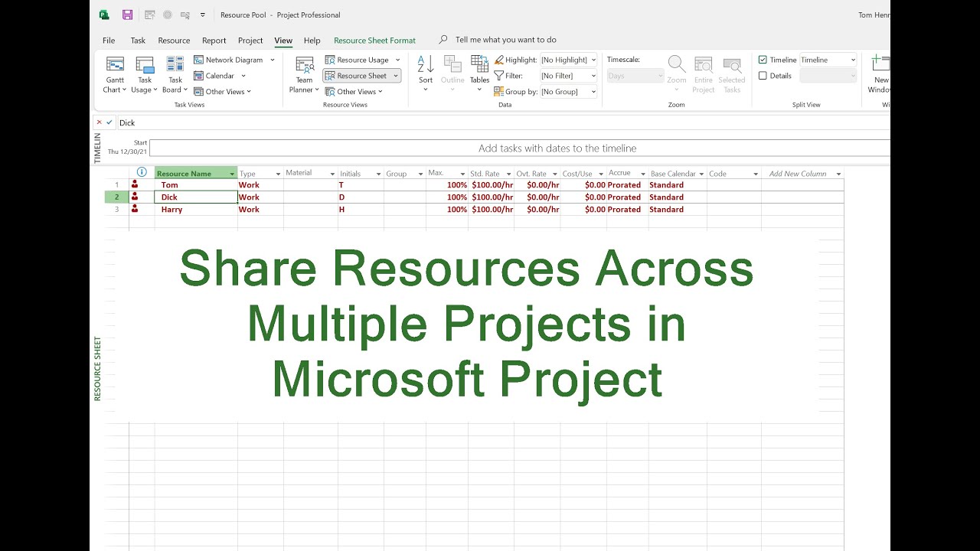Open the Type column filter arrow
Image resolution: width=980 pixels, height=551 pixels.
click(277, 174)
